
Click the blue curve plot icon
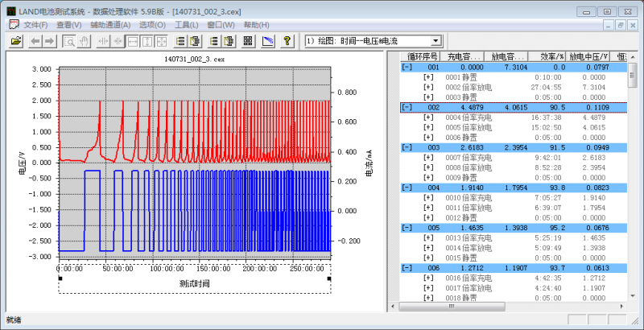tap(268, 41)
